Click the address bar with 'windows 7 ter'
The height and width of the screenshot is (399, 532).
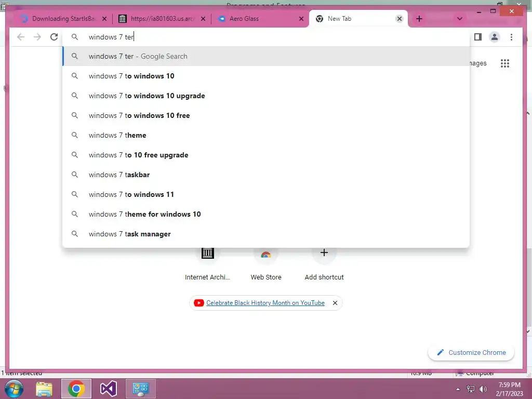pyautogui.click(x=267, y=37)
